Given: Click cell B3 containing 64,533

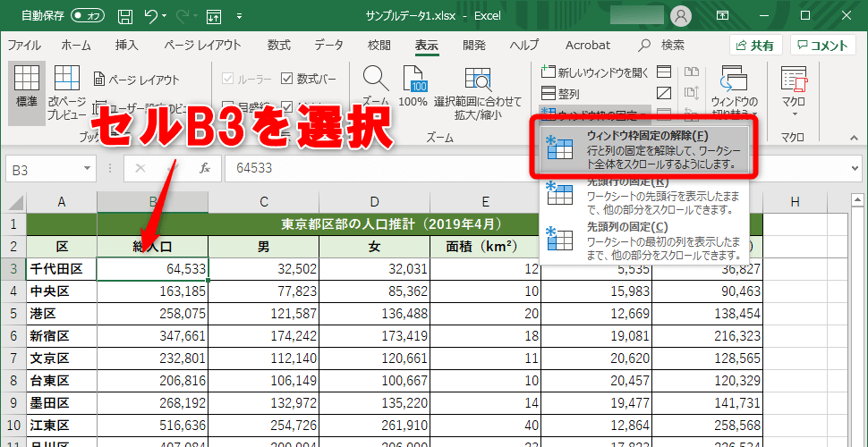Looking at the screenshot, I should pyautogui.click(x=152, y=268).
